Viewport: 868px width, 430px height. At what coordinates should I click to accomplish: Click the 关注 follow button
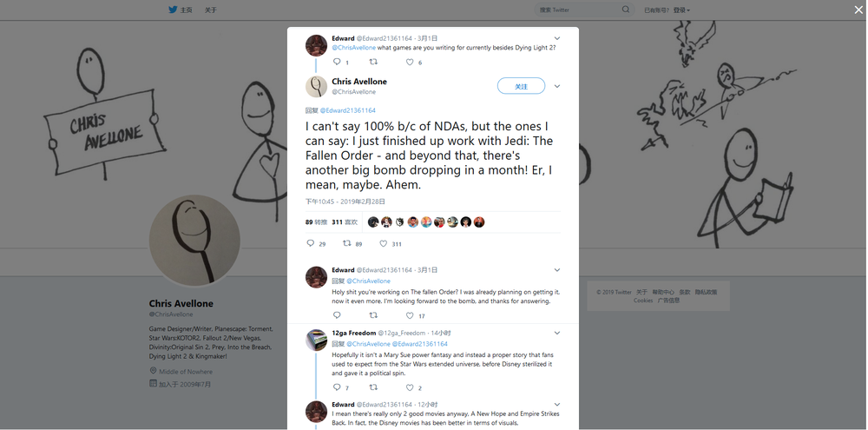[521, 86]
